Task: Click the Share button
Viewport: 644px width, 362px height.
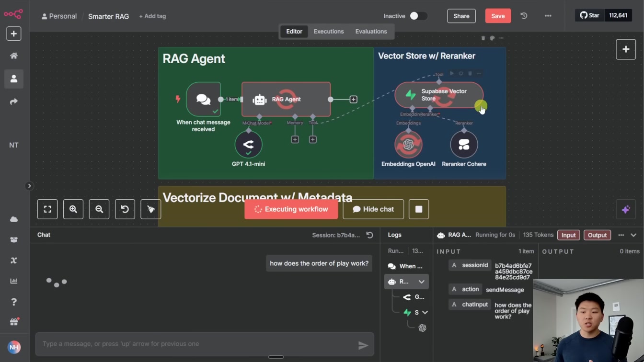Action: point(461,16)
